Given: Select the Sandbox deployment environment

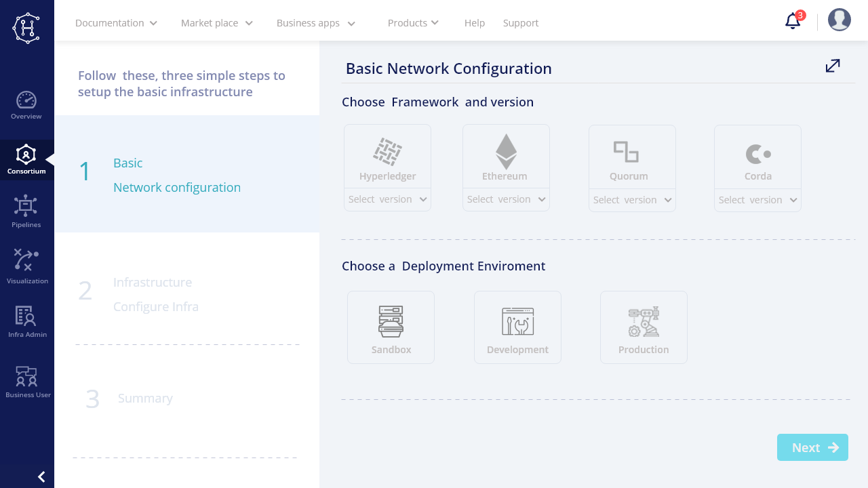Looking at the screenshot, I should pyautogui.click(x=391, y=327).
